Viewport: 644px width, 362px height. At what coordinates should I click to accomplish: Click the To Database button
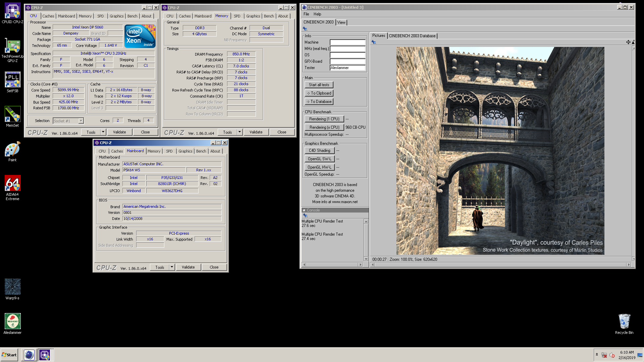[319, 102]
